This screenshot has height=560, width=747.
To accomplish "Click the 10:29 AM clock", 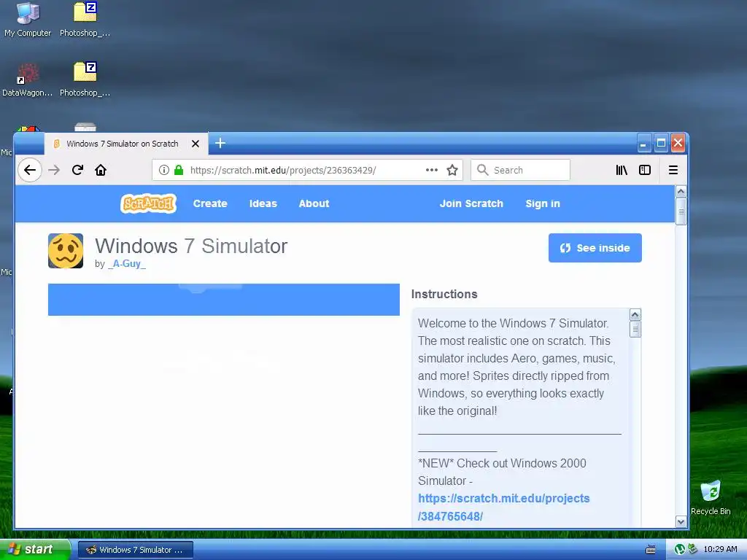I will click(720, 550).
